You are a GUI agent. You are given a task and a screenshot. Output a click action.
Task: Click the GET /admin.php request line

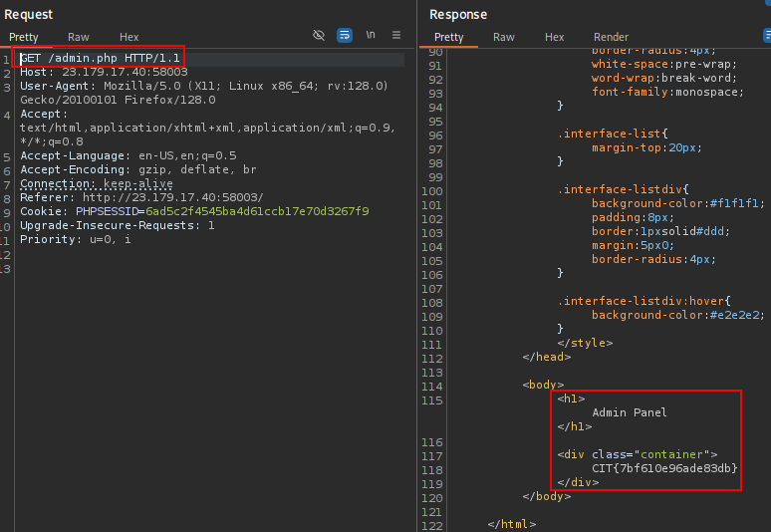click(x=99, y=59)
